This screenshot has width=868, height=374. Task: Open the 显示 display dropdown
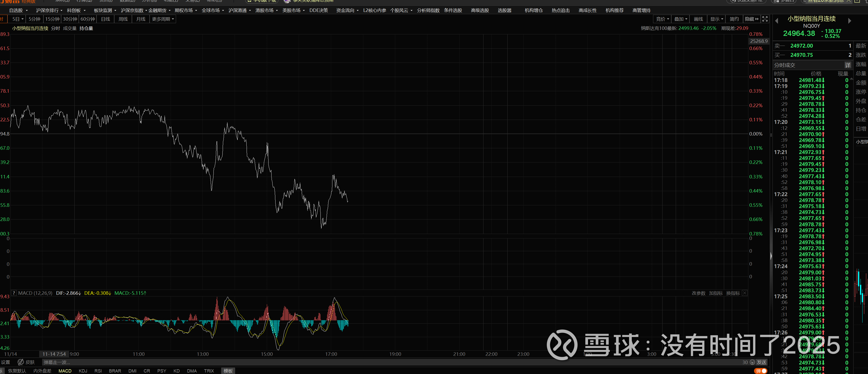(716, 19)
